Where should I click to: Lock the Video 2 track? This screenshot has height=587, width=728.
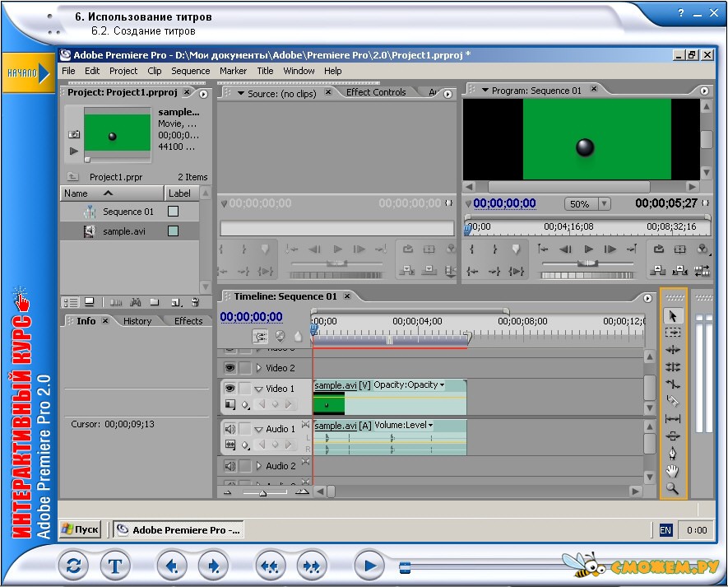click(x=244, y=368)
